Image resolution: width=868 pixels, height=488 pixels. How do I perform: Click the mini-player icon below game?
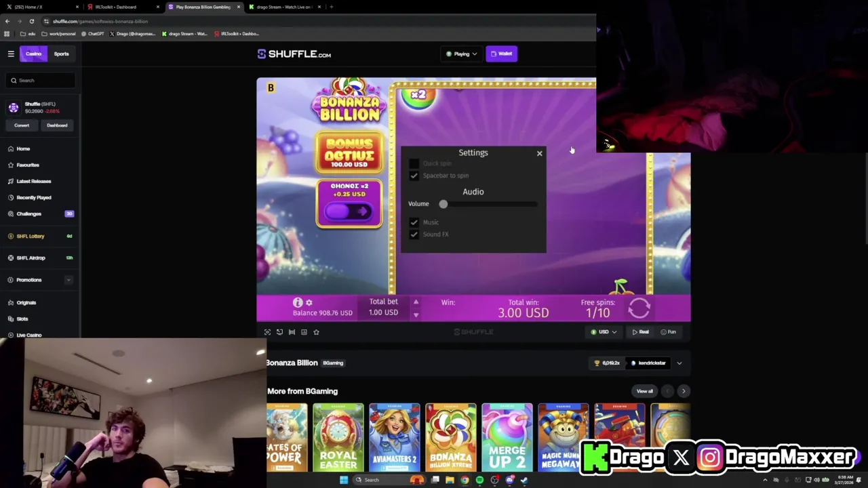tap(279, 332)
